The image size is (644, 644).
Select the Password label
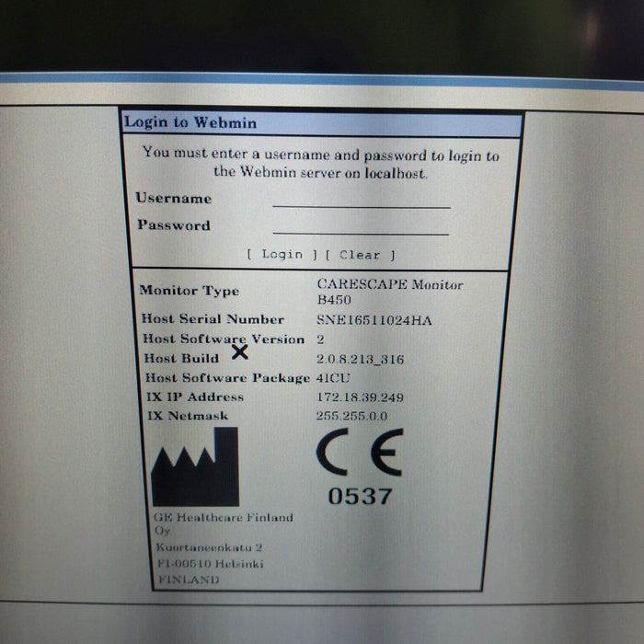pos(173,225)
